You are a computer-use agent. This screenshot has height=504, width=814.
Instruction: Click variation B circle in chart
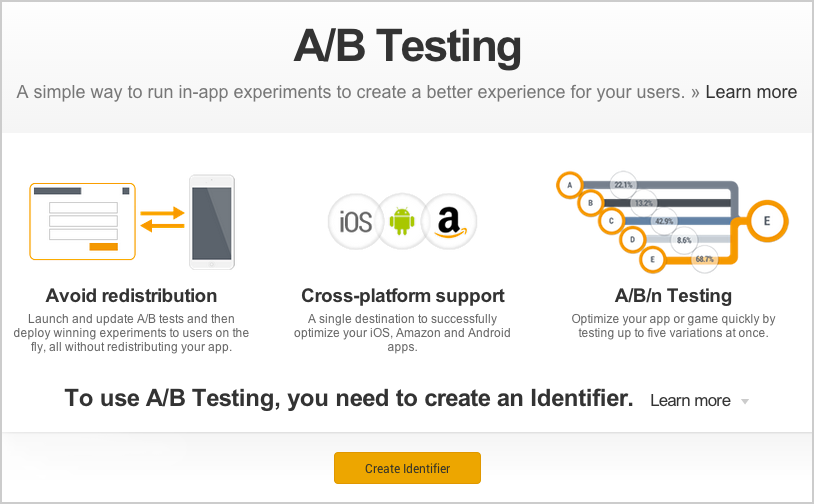[590, 203]
